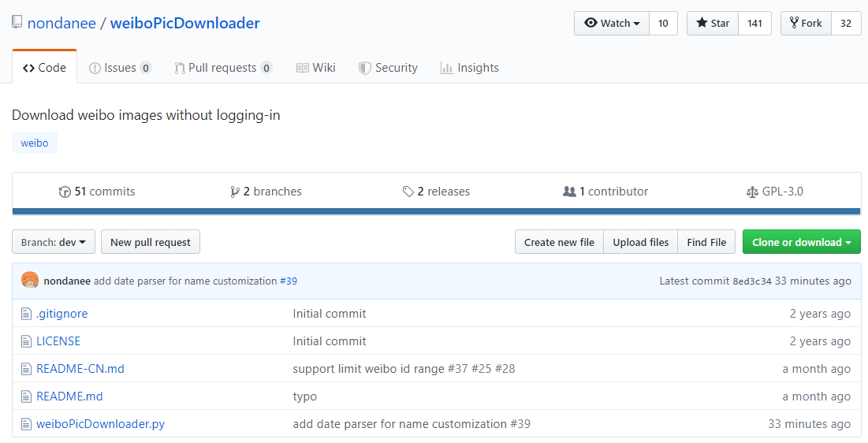Click '2 years ago' in the .gitignore row
868x443 pixels.
point(820,314)
